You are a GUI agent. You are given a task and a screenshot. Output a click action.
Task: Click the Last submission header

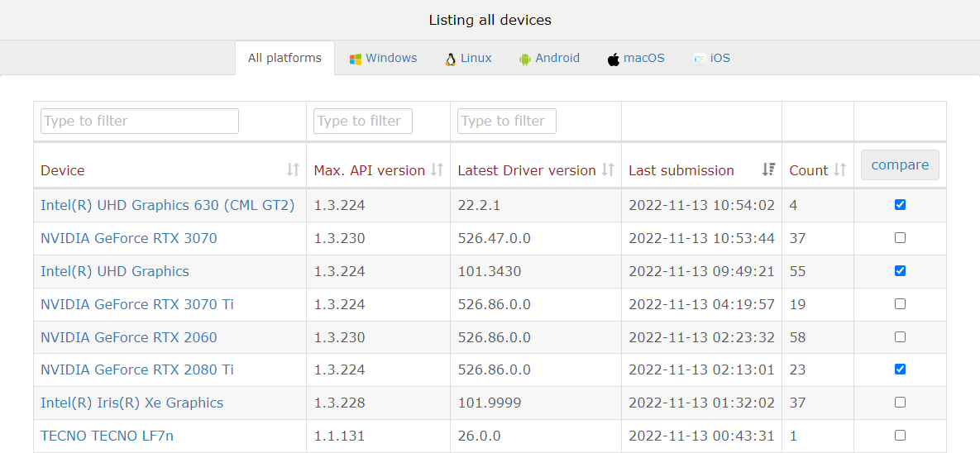(x=681, y=170)
